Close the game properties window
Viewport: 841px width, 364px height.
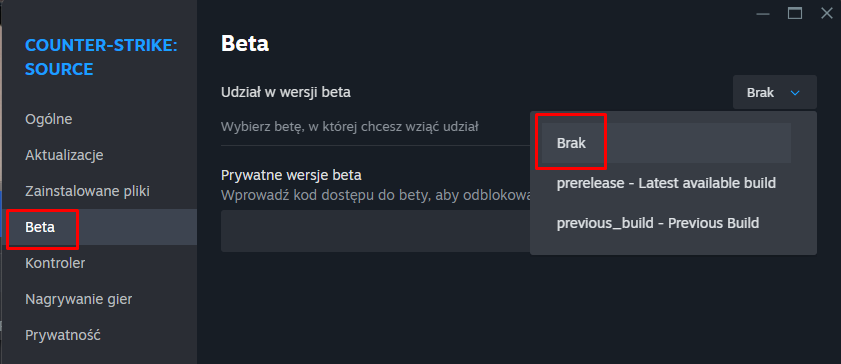[x=827, y=14]
